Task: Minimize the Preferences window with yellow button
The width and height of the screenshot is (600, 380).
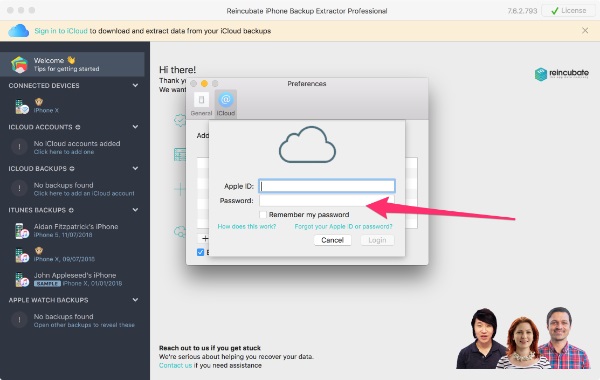Action: 204,83
